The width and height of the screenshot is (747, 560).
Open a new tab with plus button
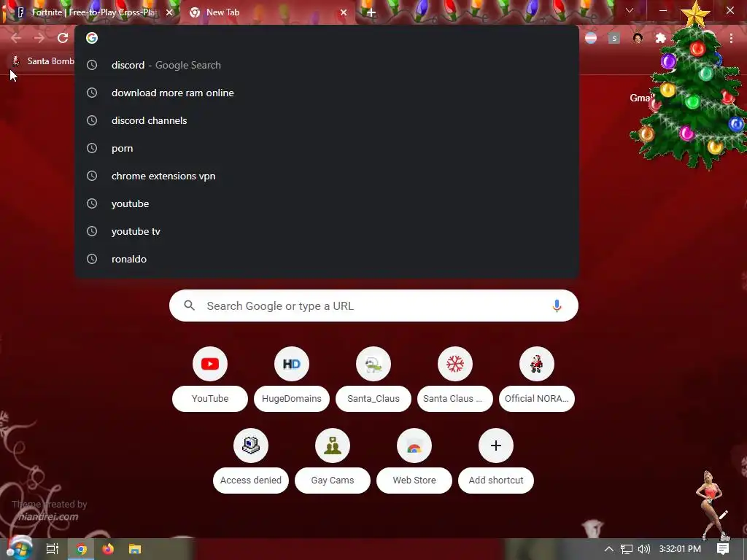tap(371, 12)
